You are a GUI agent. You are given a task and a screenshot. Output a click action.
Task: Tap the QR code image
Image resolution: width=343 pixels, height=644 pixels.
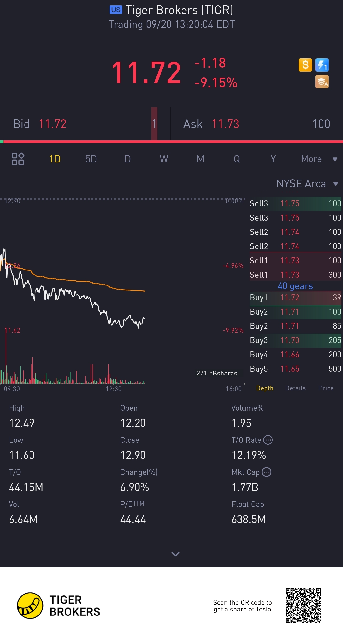(303, 605)
